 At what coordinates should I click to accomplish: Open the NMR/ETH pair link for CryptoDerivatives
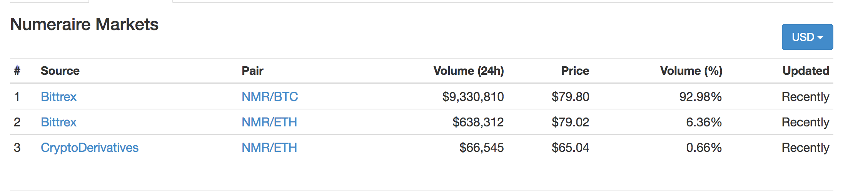[269, 147]
